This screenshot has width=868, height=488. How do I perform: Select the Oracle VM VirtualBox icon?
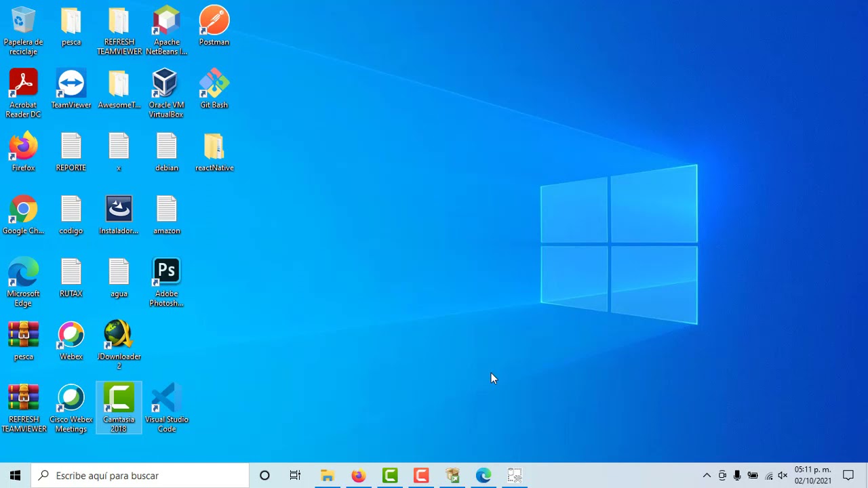click(x=166, y=94)
